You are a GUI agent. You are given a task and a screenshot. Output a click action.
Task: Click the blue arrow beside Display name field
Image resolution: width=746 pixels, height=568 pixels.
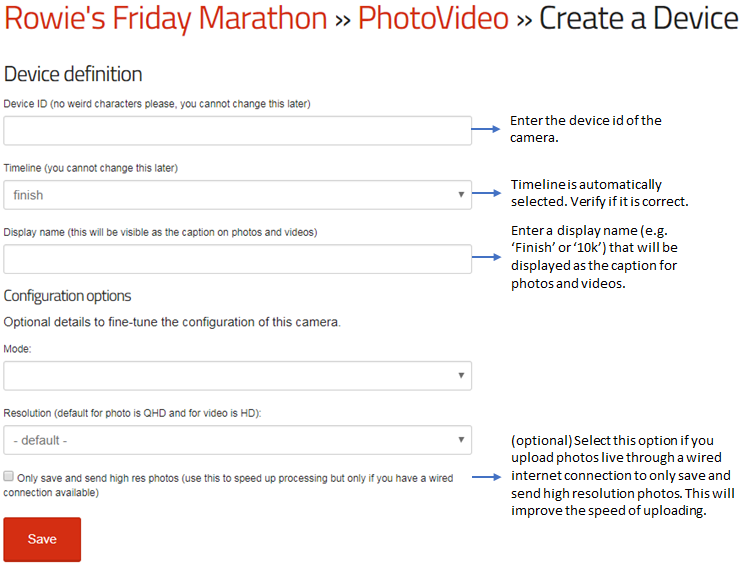point(487,257)
